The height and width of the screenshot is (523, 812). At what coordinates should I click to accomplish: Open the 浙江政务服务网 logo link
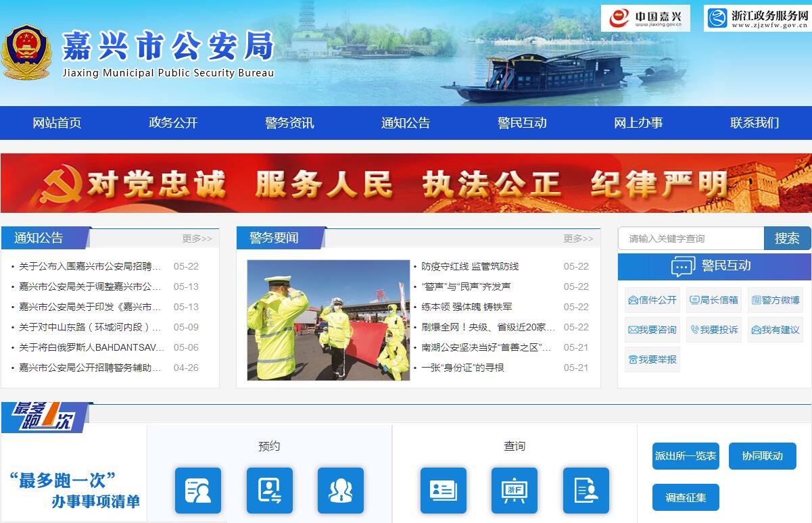click(x=757, y=18)
